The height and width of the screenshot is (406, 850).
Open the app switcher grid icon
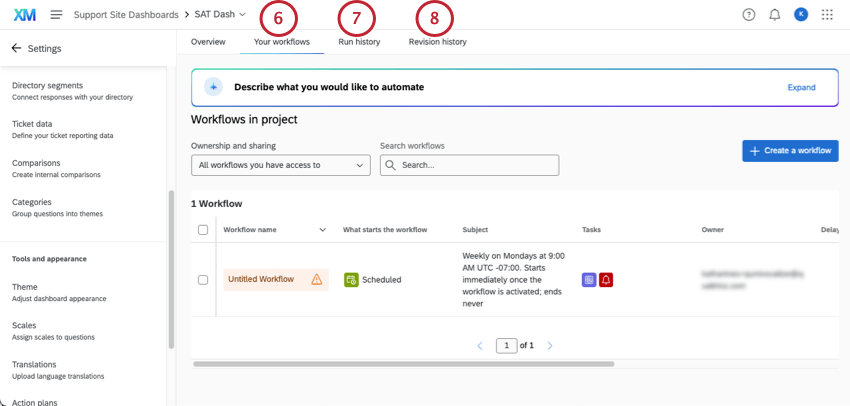click(827, 15)
